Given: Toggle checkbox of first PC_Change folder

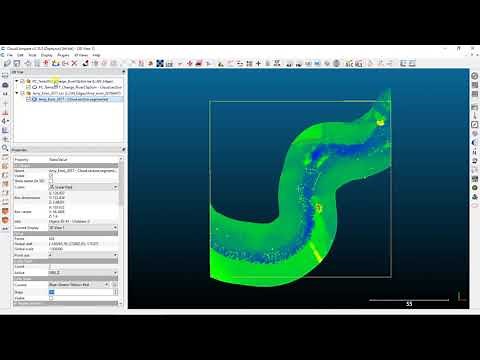Looking at the screenshot, I should click(22, 81).
